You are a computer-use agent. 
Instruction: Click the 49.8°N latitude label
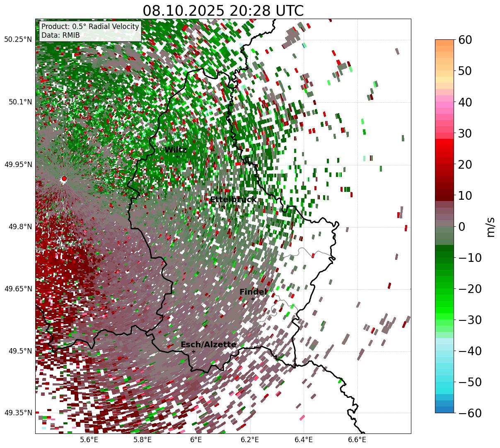pyautogui.click(x=20, y=227)
